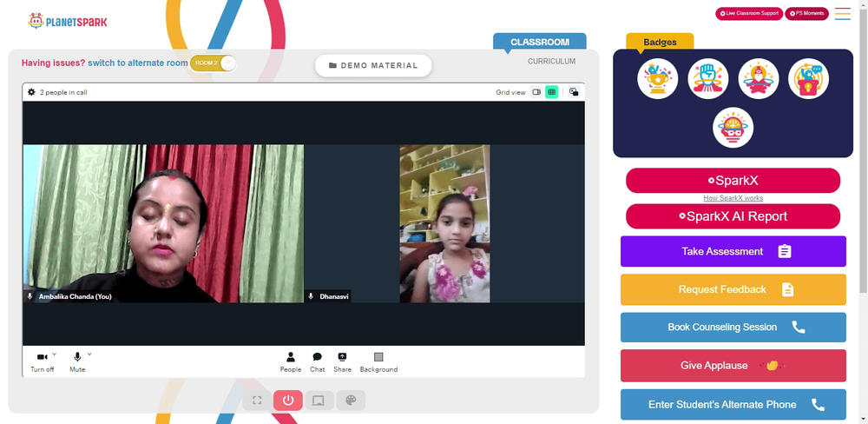This screenshot has height=424, width=868.
Task: Launch SparkX
Action: (x=733, y=181)
